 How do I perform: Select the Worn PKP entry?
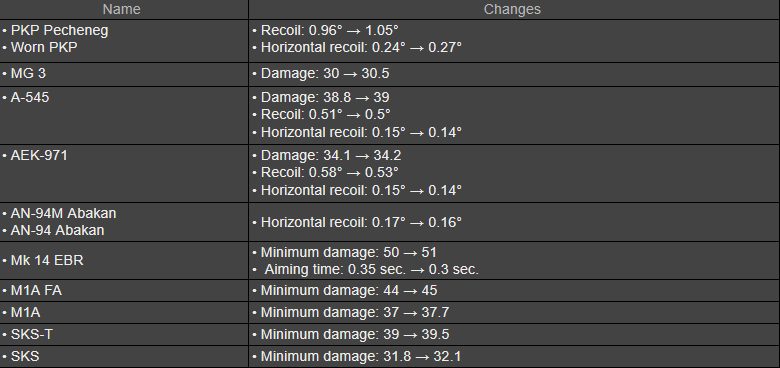(44, 47)
